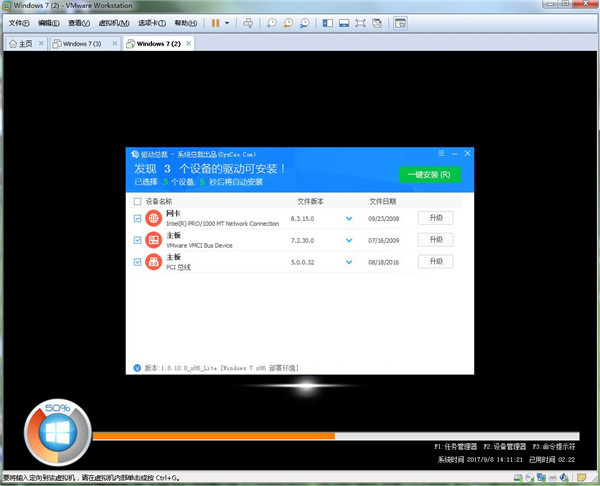Click the sound card status icon
The height and width of the screenshot is (486, 600).
point(564,478)
